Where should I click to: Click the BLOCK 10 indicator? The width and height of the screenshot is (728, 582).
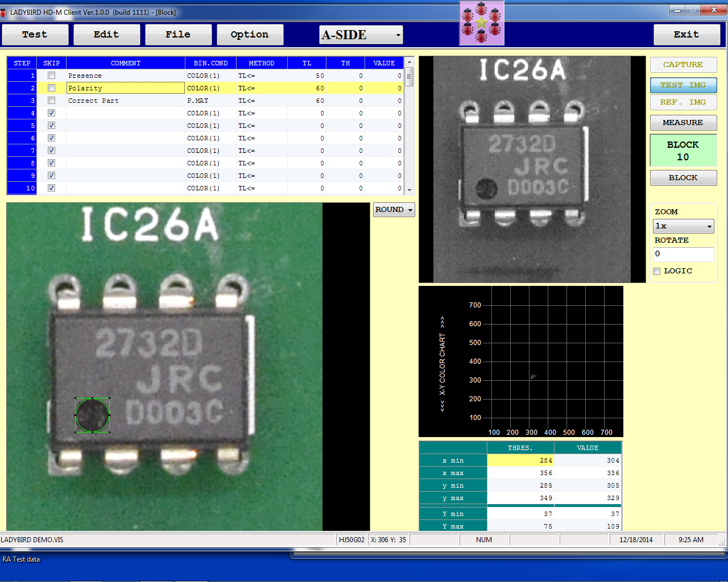pos(683,151)
